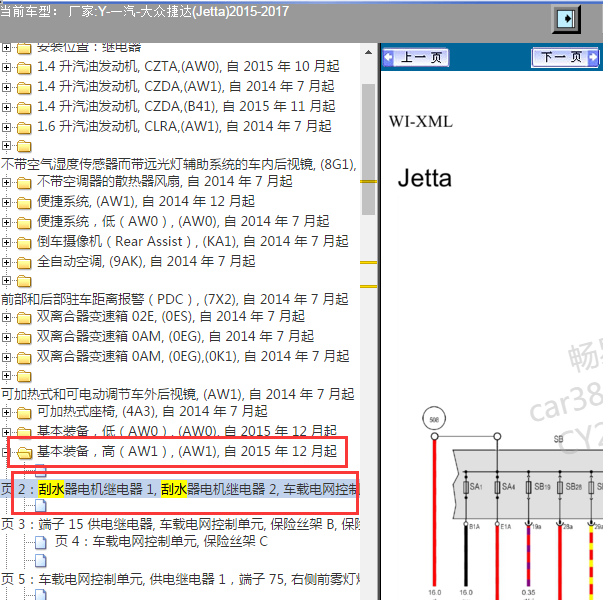Expand the CZDA (AW1) 2014 年 7 月 node
This screenshot has width=603, height=600.
[x=6, y=87]
